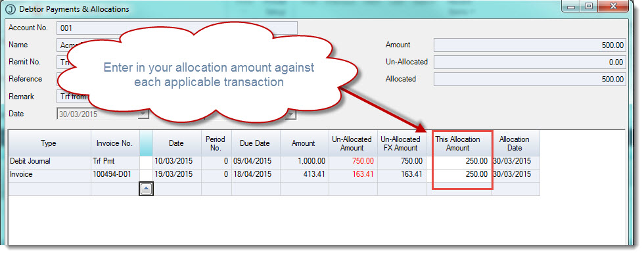This screenshot has height=255, width=644.
Task: Click the Period No. column header
Action: click(216, 143)
